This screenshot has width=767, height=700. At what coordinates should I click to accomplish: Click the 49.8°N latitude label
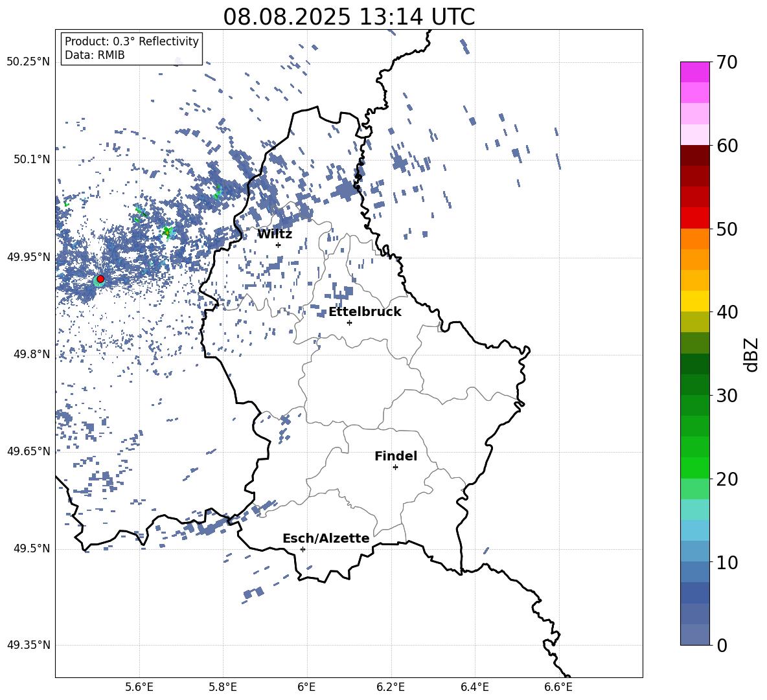pos(32,354)
